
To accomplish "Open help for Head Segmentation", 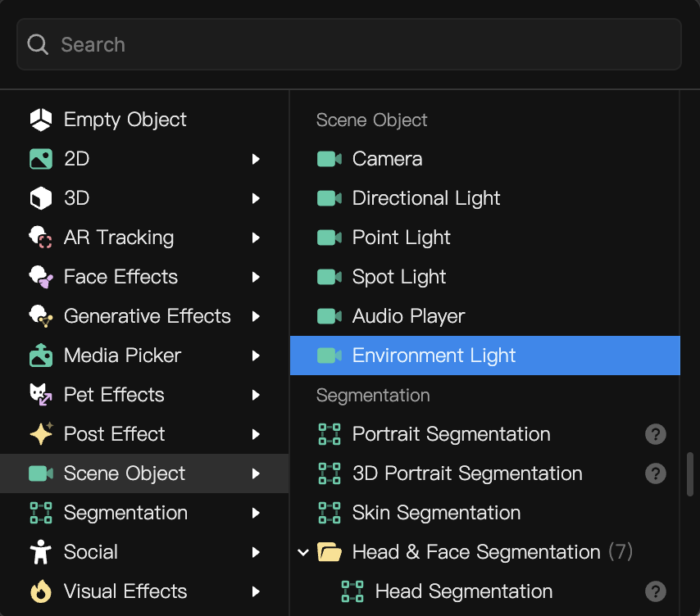I will (x=656, y=591).
